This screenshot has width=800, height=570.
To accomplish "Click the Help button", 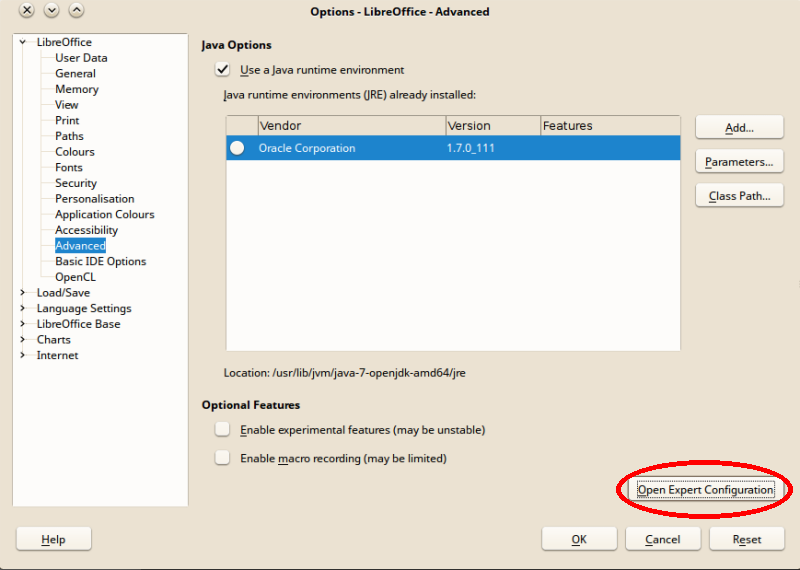I will [54, 539].
